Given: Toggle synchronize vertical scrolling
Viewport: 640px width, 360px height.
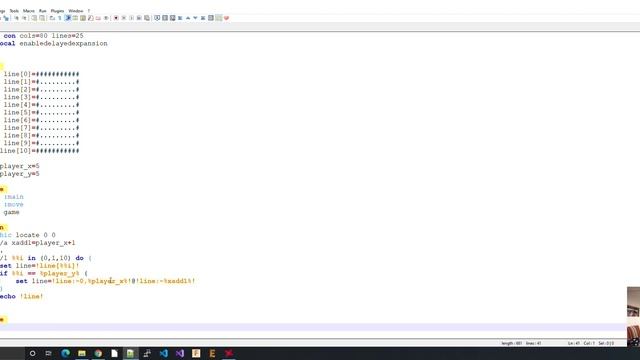Looking at the screenshot, I should pos(34,18).
